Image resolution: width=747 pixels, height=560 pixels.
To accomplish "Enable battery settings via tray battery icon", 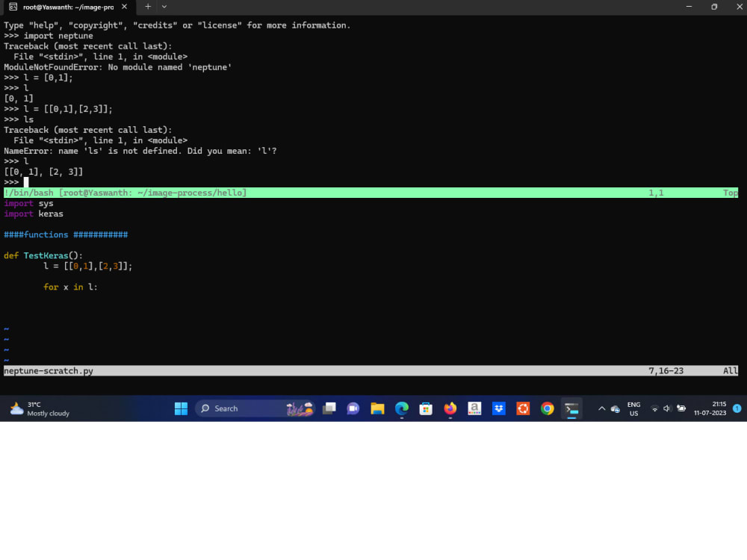I will tap(681, 408).
